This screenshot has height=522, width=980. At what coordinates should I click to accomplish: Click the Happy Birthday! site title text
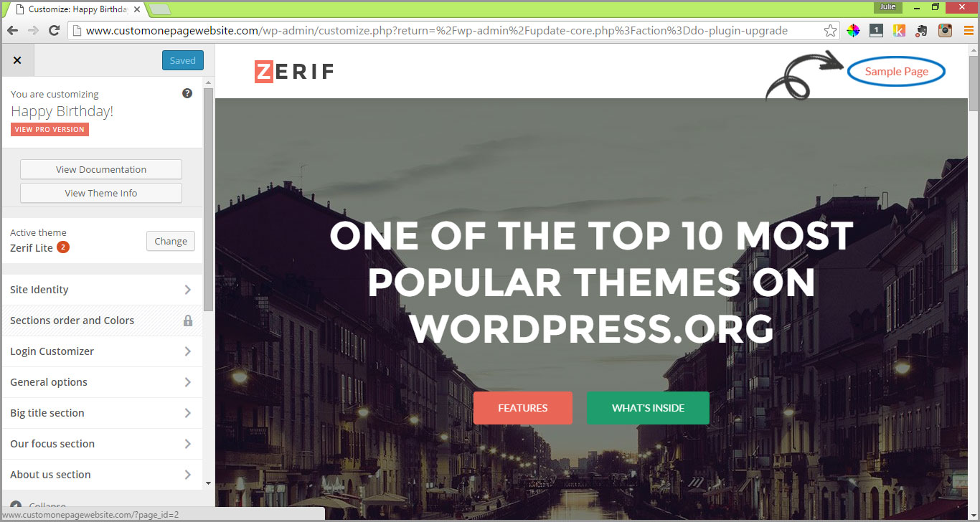click(x=62, y=111)
